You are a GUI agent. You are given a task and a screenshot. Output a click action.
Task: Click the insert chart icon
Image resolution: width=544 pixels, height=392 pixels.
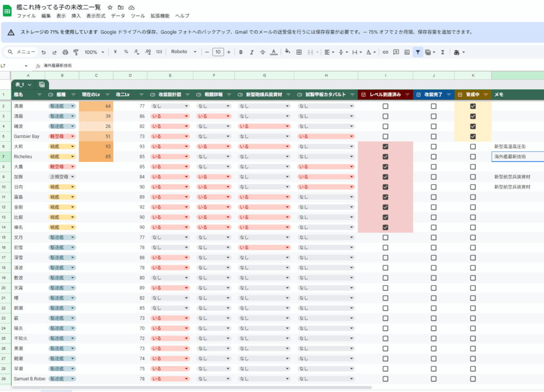pyautogui.click(x=406, y=52)
